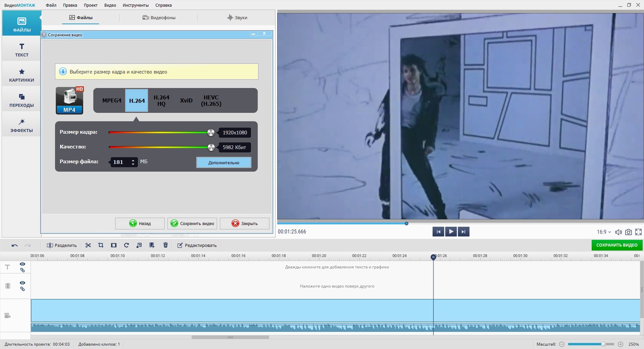The width and height of the screenshot is (644, 349).
Task: Increase file size with stepper up arrow
Action: pos(133,160)
